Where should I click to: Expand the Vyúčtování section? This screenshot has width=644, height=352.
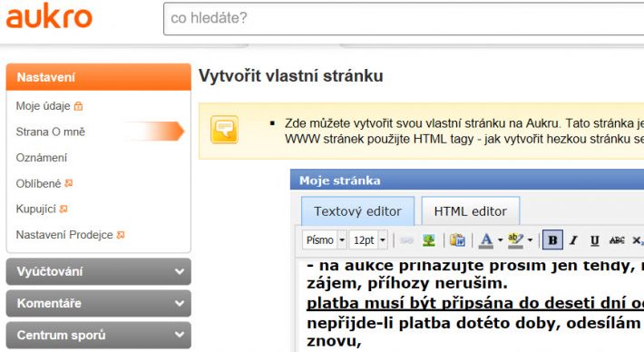point(99,271)
